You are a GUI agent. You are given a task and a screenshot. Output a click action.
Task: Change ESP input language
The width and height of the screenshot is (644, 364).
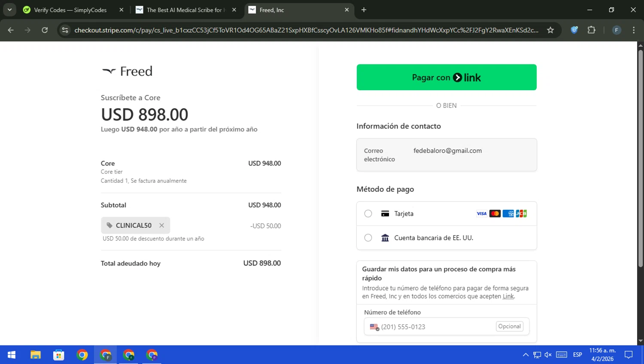click(x=577, y=355)
